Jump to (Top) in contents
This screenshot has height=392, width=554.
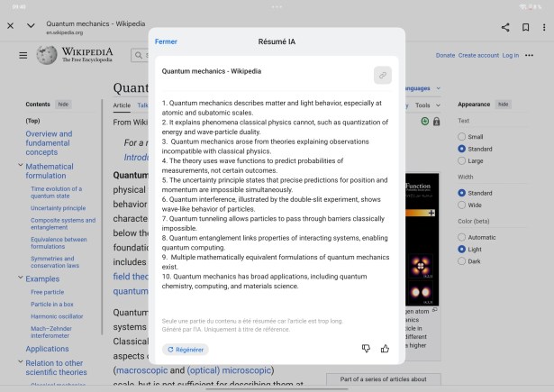click(32, 121)
